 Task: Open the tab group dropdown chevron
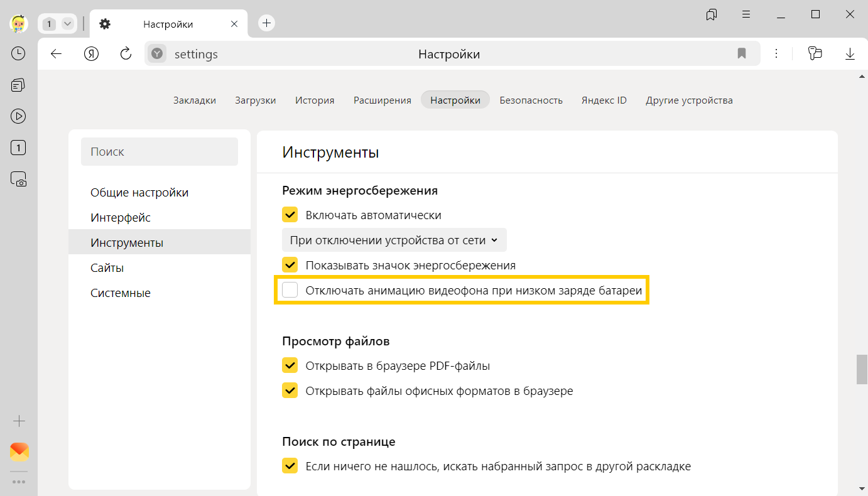67,24
